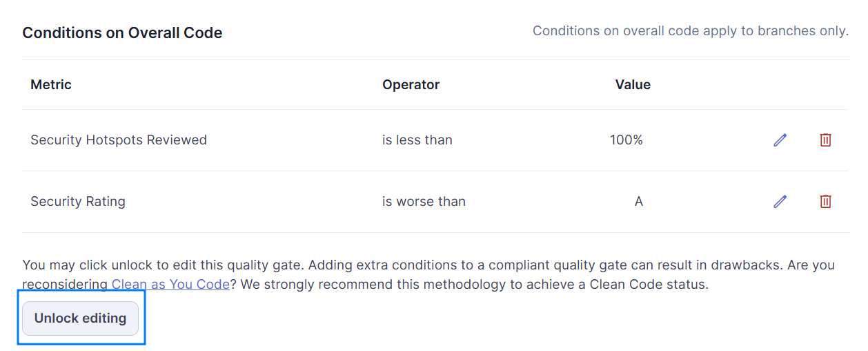Select the 'is less than' operator text
Image resolution: width=868 pixels, height=351 pixels.
click(417, 140)
